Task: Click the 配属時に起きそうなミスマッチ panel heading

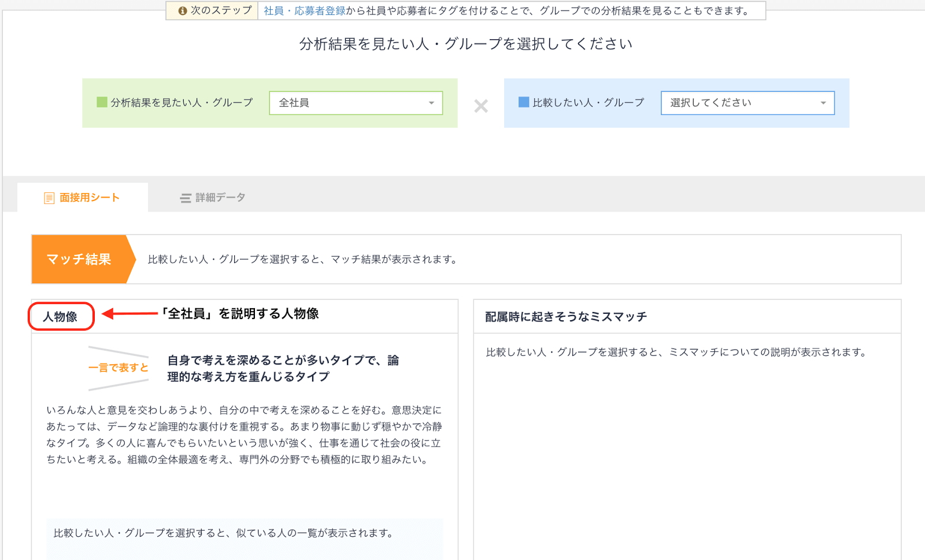Action: 566,317
